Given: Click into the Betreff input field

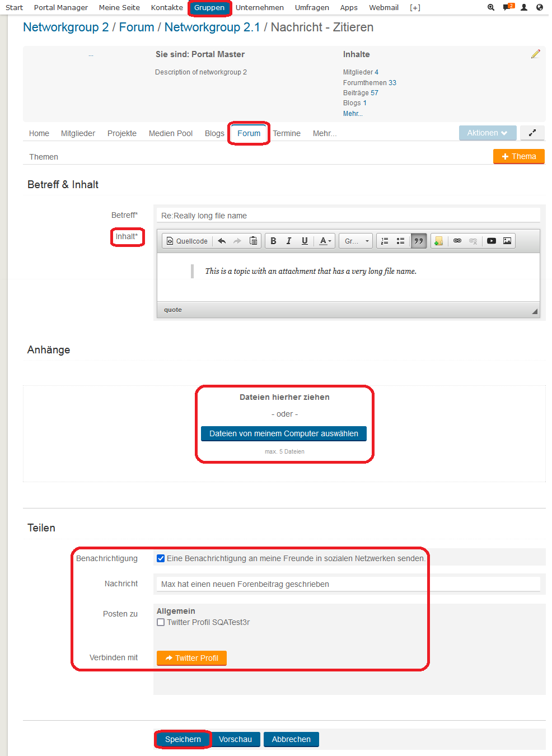Looking at the screenshot, I should tap(348, 216).
